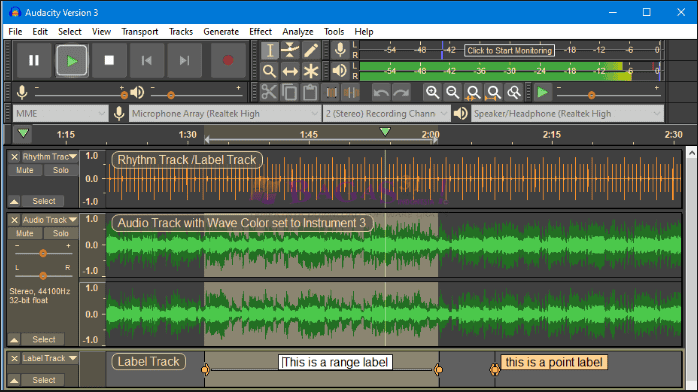The width and height of the screenshot is (698, 392).
Task: Collapse the Audio Track with its up arrow
Action: (14, 340)
